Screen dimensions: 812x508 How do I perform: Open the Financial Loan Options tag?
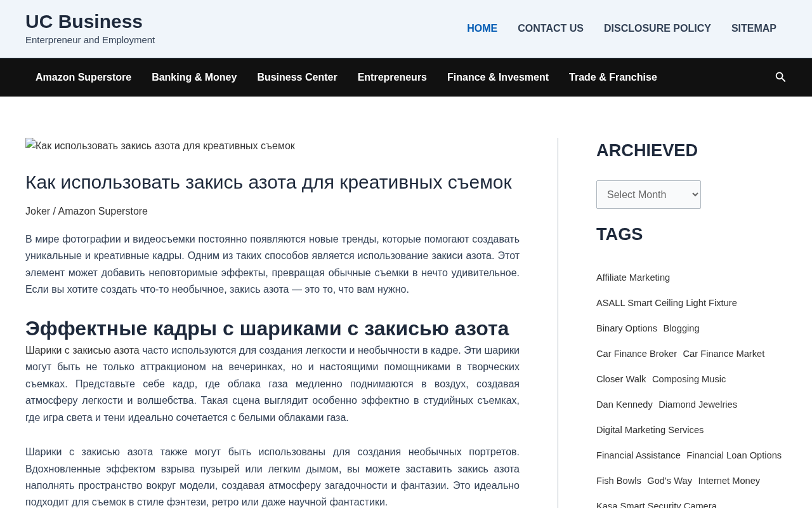click(x=734, y=455)
